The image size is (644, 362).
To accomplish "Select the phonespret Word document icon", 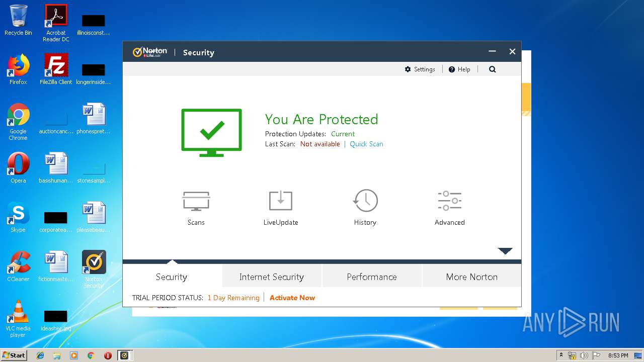I will [94, 119].
